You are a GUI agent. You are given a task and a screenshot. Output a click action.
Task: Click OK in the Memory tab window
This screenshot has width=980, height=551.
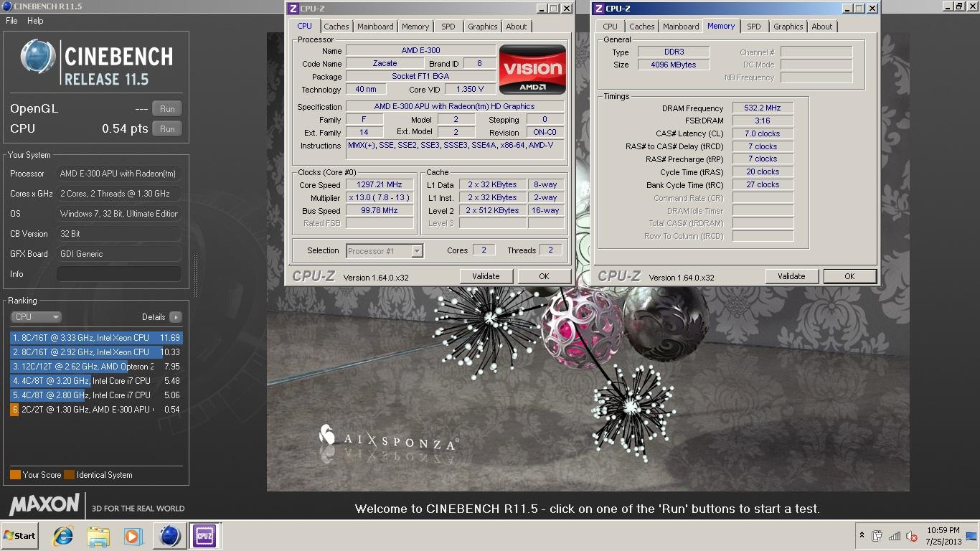(849, 276)
